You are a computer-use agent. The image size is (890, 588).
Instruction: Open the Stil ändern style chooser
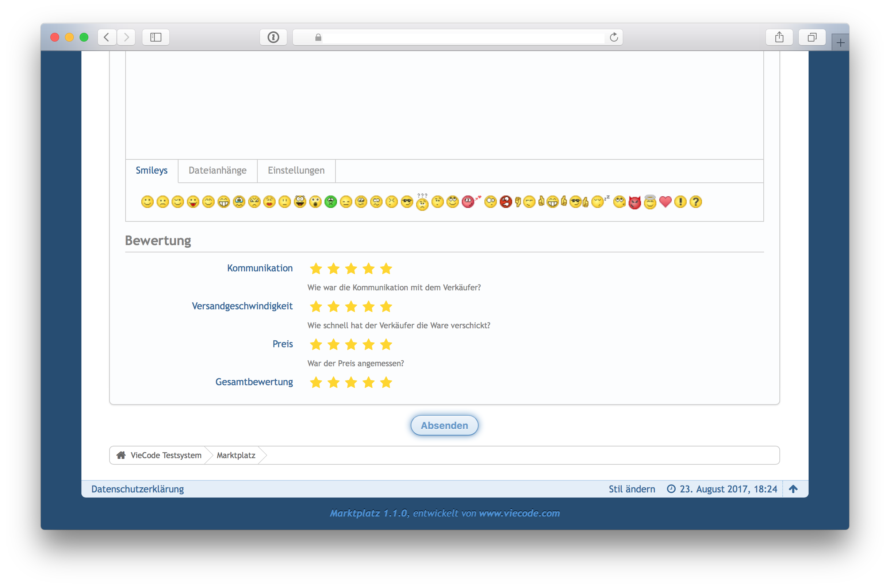632,489
